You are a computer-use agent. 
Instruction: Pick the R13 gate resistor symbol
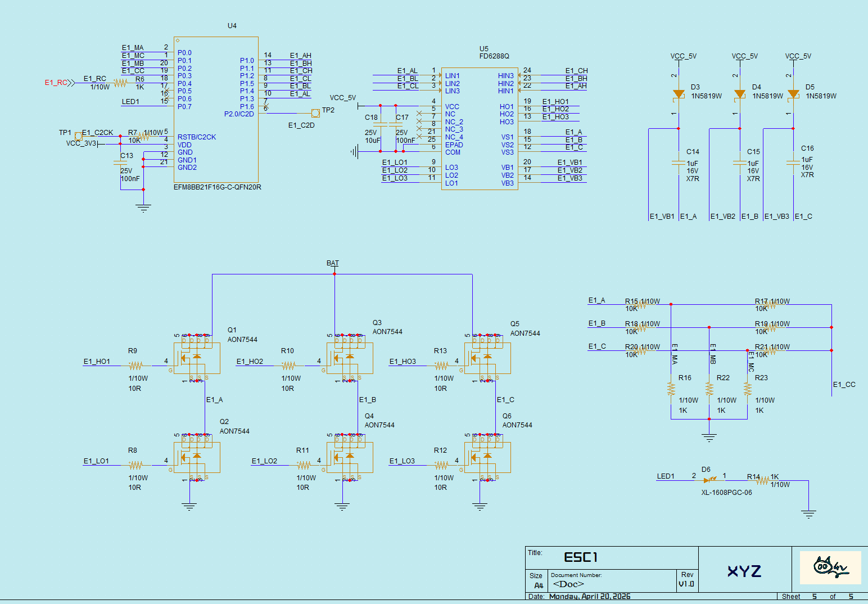click(442, 366)
